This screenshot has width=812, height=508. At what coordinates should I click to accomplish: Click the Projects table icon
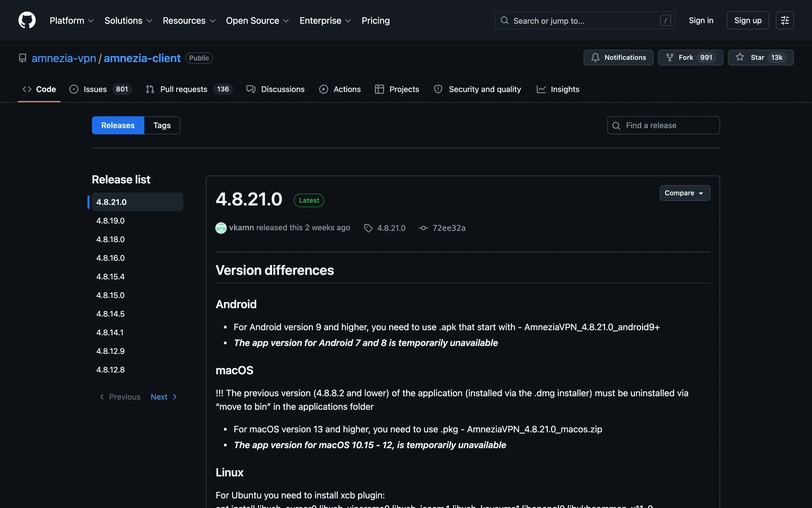pos(379,89)
